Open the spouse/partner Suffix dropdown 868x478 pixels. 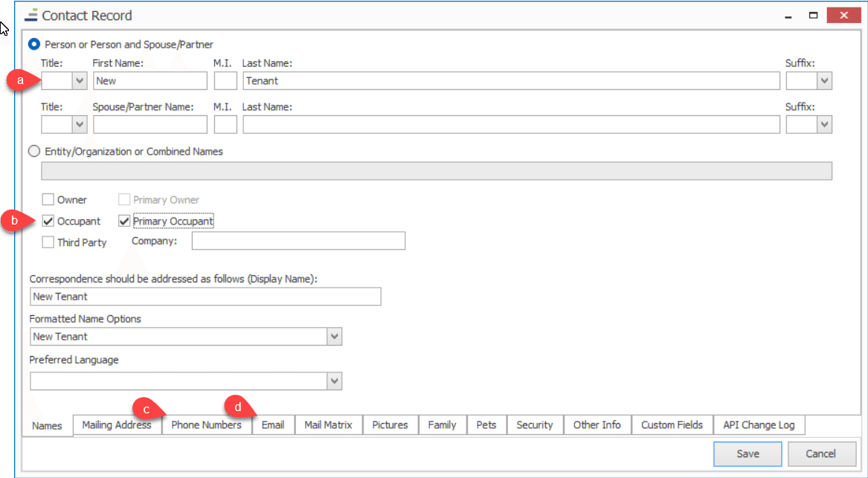(x=824, y=124)
